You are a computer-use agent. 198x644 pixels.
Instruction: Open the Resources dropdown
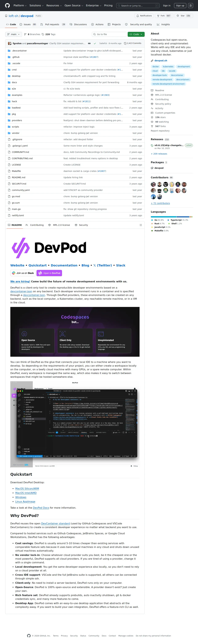54,6
